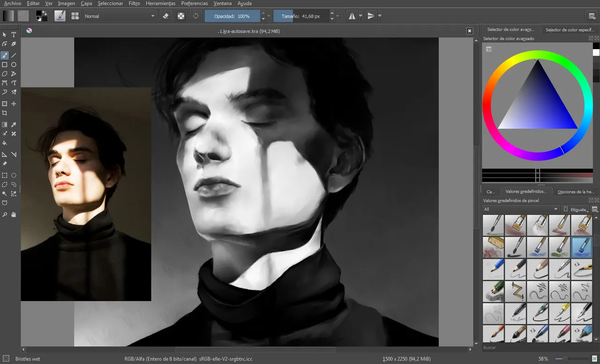This screenshot has height=364, width=600.
Task: Open brush presets view options menu
Action: point(595,209)
